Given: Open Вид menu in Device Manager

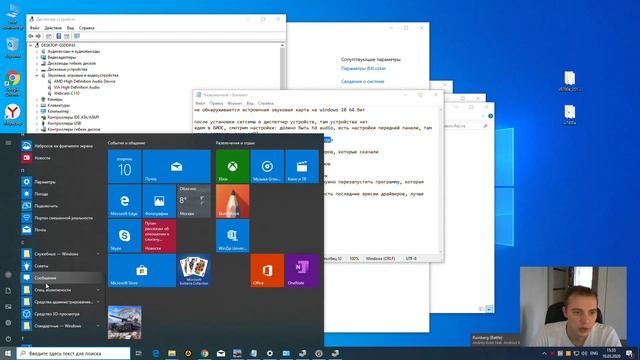Looking at the screenshot, I should pyautogui.click(x=70, y=28).
